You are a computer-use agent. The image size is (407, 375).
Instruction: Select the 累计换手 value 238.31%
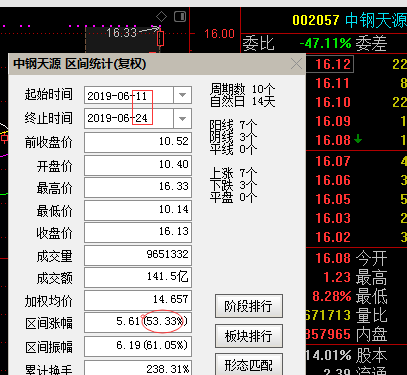[x=138, y=368]
